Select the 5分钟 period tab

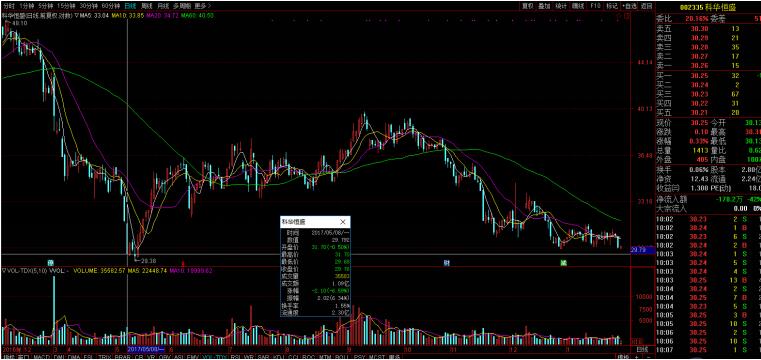click(x=45, y=6)
